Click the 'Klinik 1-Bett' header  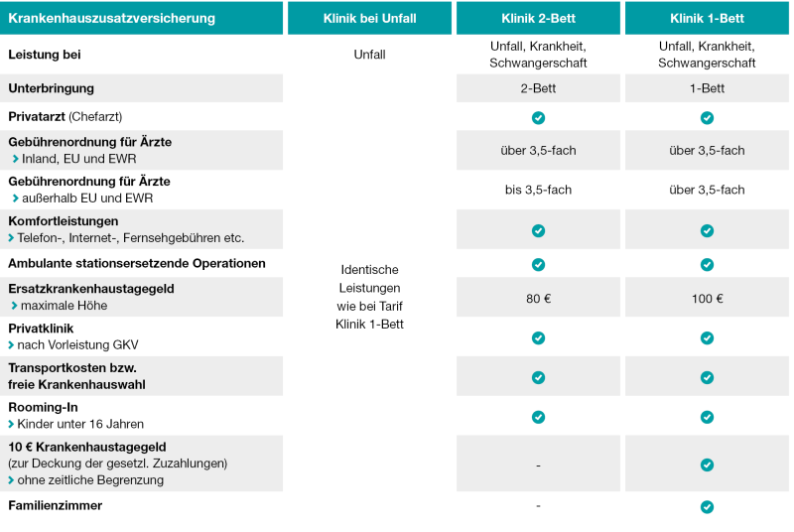point(707,19)
